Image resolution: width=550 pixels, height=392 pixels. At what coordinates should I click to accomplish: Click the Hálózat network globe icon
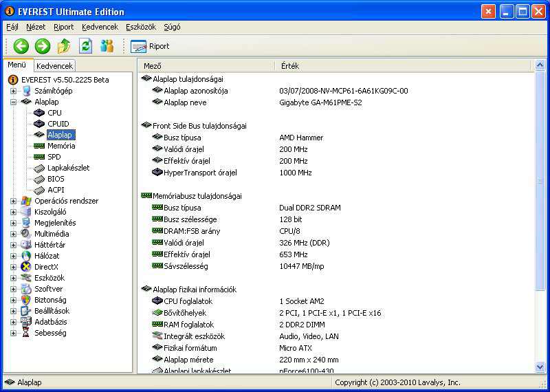click(26, 256)
